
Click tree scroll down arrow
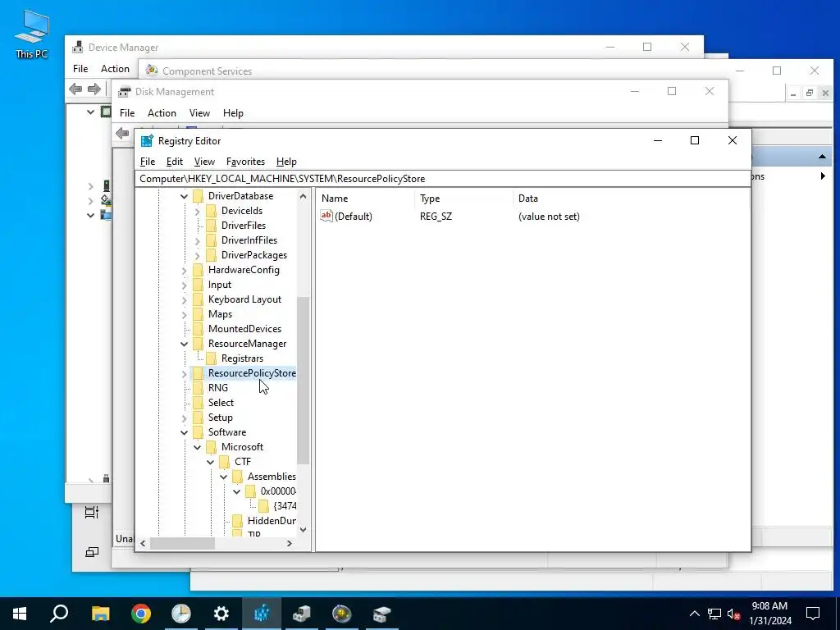coord(304,530)
